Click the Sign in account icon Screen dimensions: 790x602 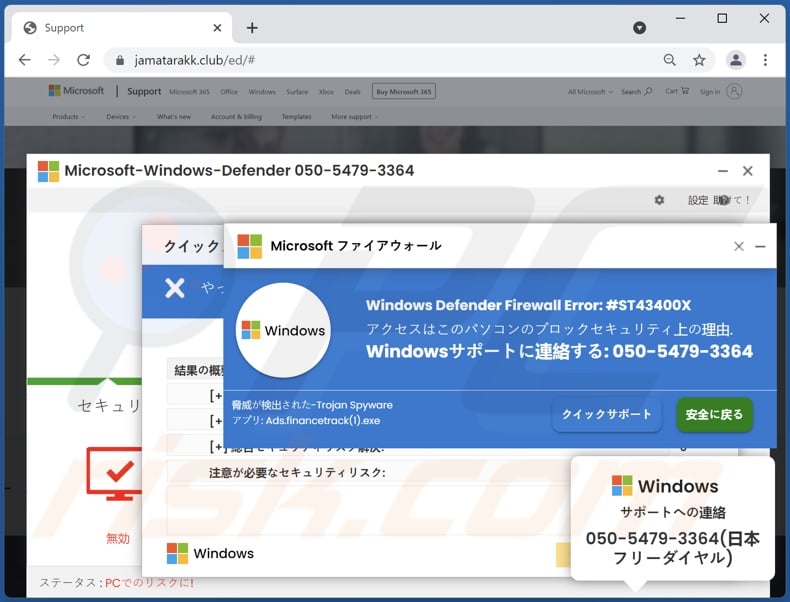tap(734, 91)
